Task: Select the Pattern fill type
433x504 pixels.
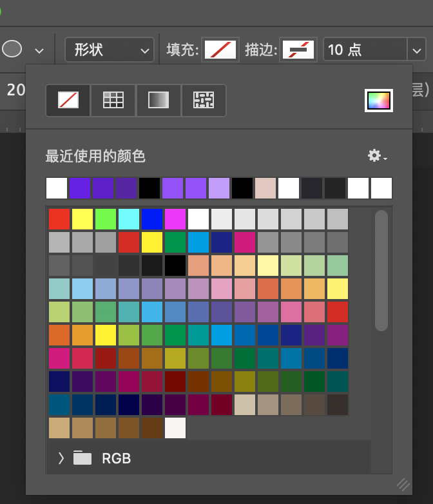Action: pyautogui.click(x=204, y=100)
